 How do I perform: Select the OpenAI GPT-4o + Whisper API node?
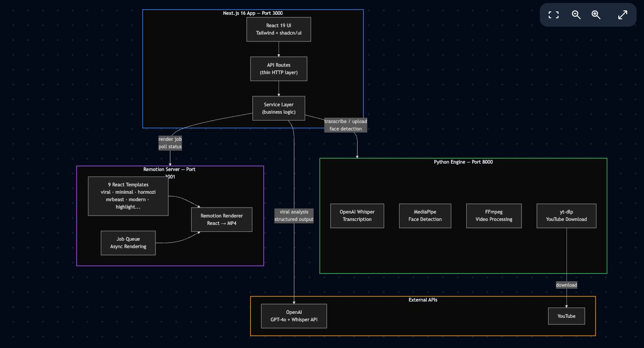294,316
